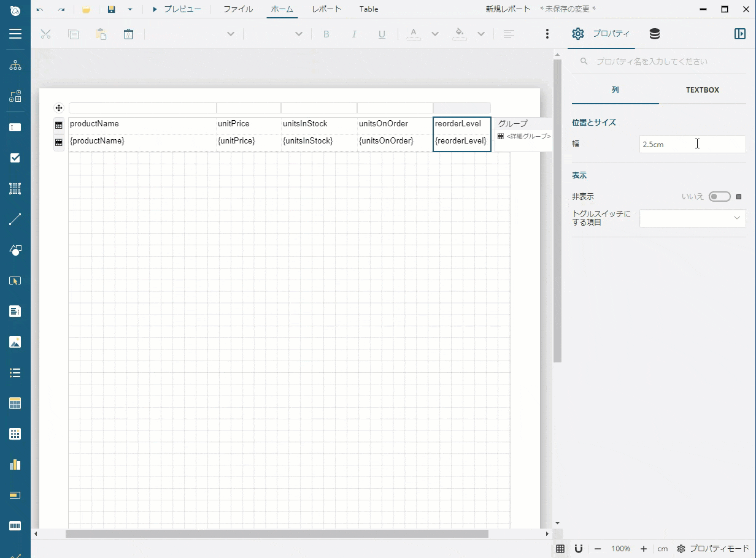
Task: Select the {unitPrice} detail cell
Action: (249, 143)
